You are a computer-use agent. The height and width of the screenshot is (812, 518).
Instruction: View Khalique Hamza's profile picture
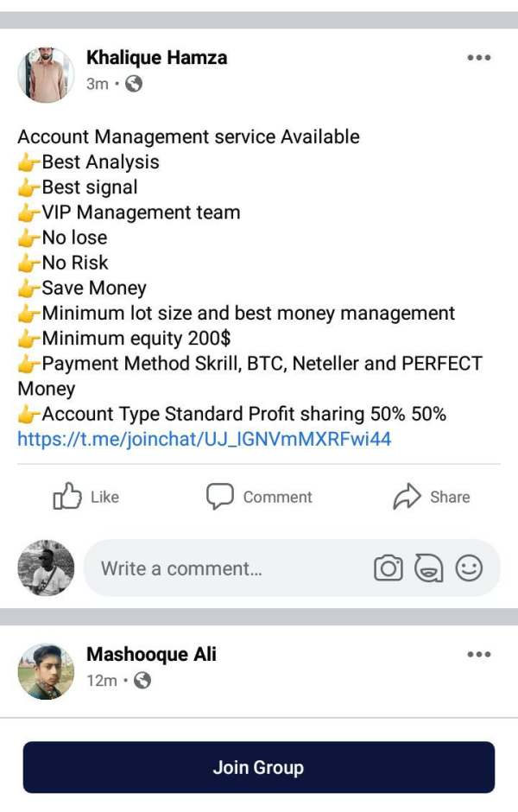pyautogui.click(x=46, y=75)
